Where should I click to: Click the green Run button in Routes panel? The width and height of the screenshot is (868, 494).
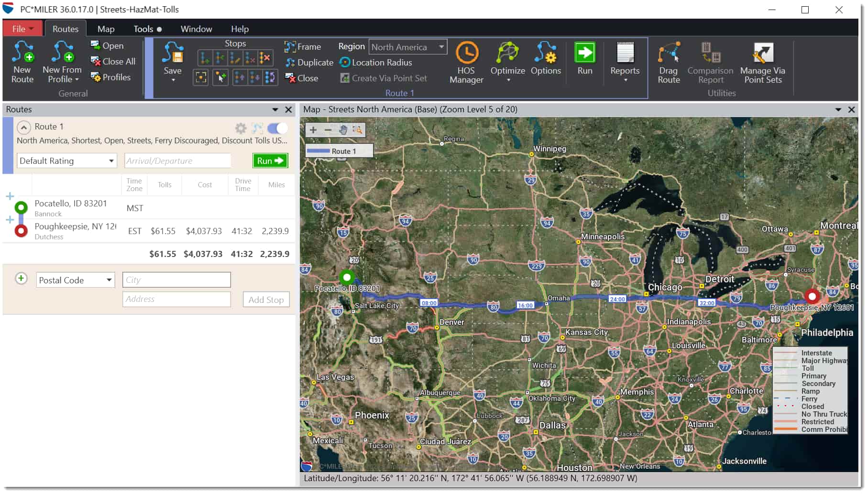pos(271,161)
